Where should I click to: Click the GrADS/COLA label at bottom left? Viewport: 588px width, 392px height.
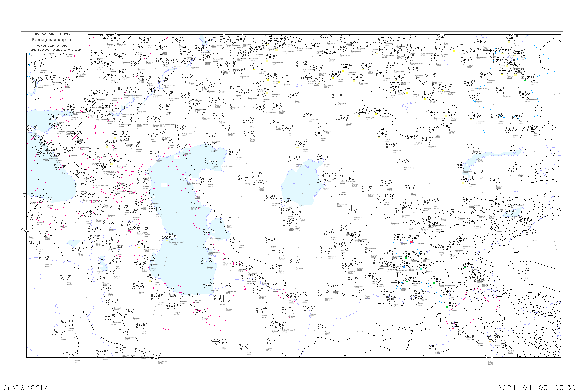(26, 387)
